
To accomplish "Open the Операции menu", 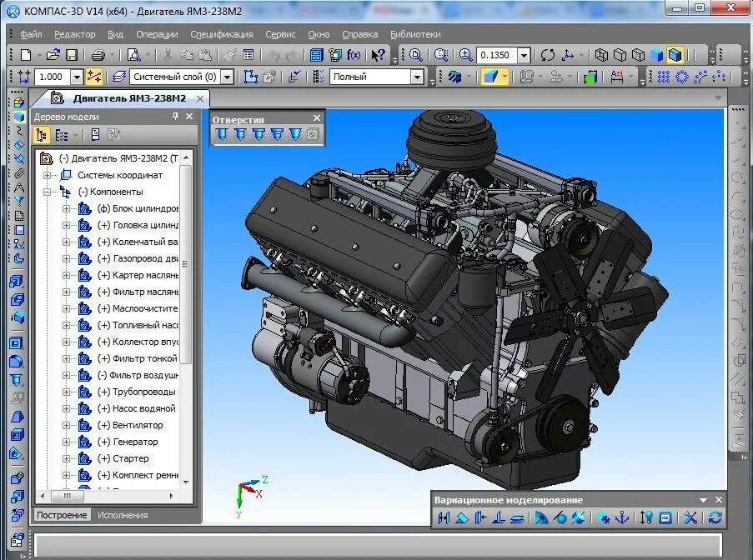I will tap(157, 34).
